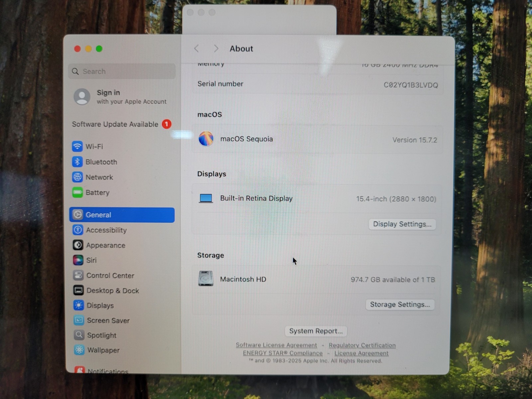Click the Built-in Retina Display laptop icon
532x399 pixels.
[206, 199]
